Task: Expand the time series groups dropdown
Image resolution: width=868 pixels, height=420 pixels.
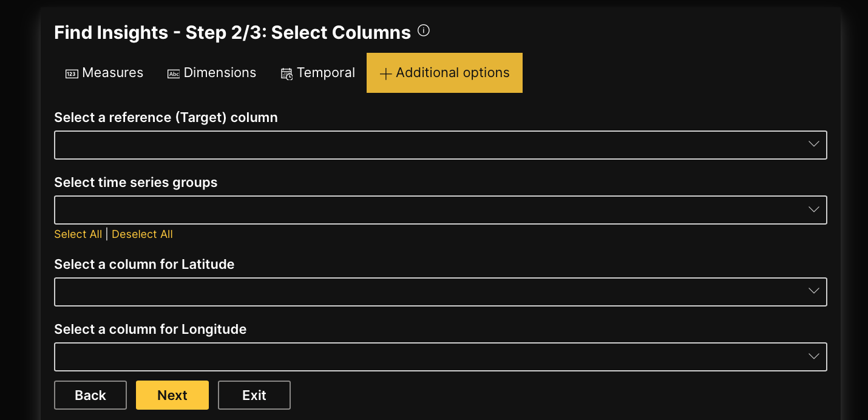Action: point(813,209)
